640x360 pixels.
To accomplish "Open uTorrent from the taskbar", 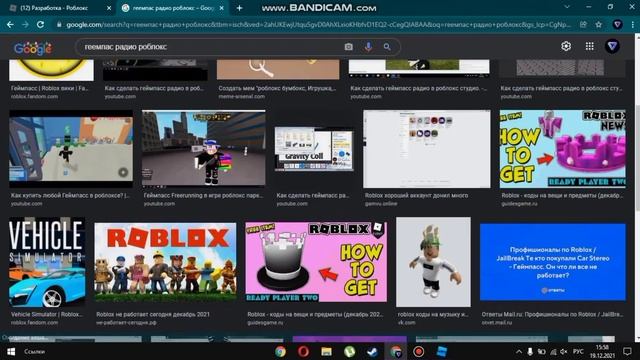I will [349, 351].
